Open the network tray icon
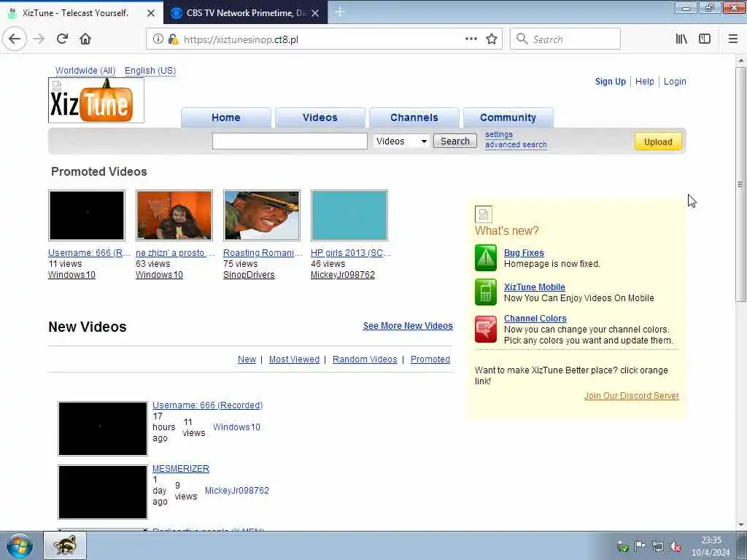Image resolution: width=747 pixels, height=560 pixels. pyautogui.click(x=658, y=547)
